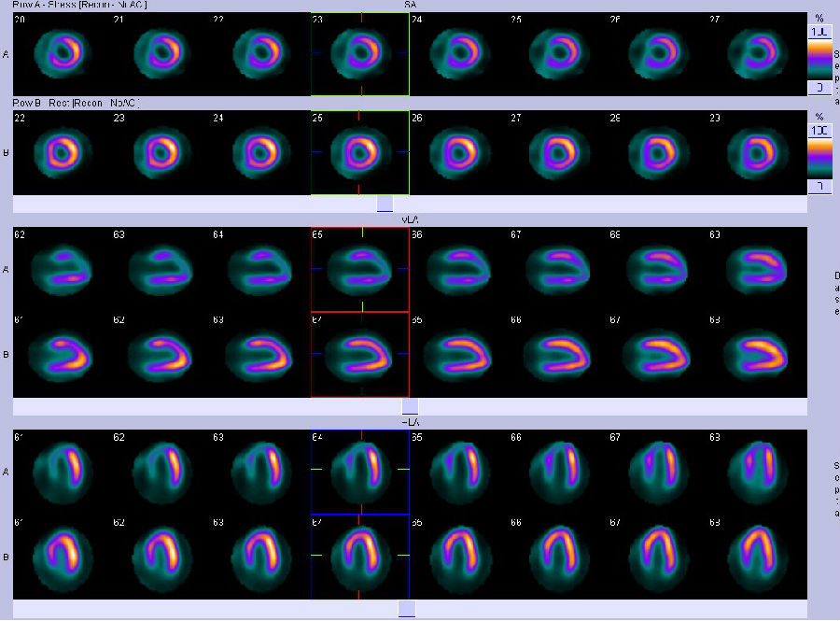Click the highlighted stress short-axis slice 23
This screenshot has height=621, width=840.
(359, 53)
